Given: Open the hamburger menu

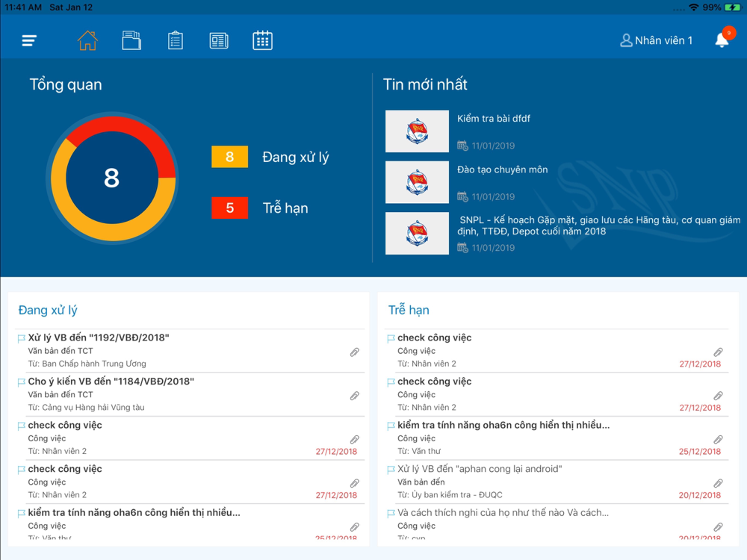Looking at the screenshot, I should point(29,40).
